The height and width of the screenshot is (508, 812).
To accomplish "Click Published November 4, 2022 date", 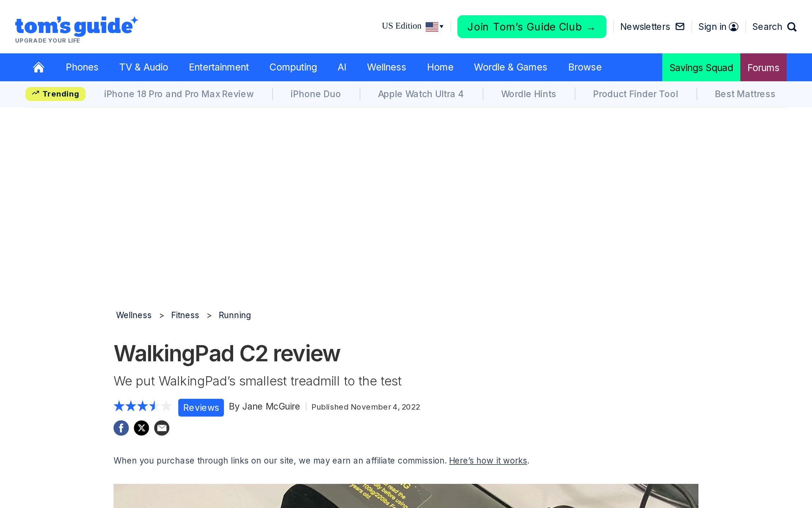I will pyautogui.click(x=366, y=407).
